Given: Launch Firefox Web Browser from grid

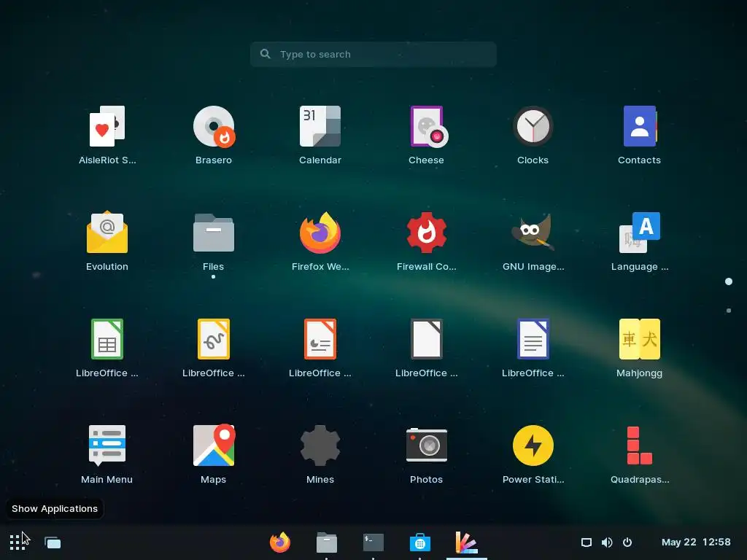Looking at the screenshot, I should click(x=320, y=241).
